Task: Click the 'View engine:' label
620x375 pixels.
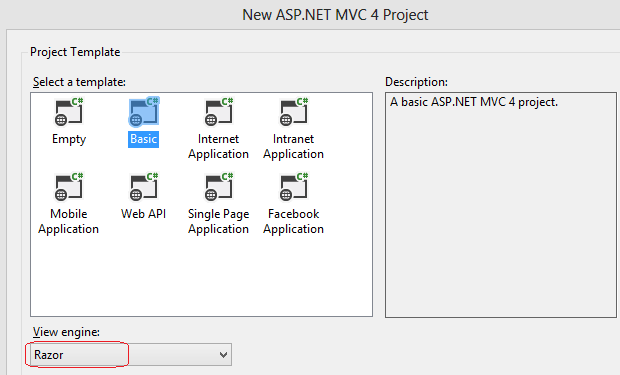Action: click(66, 332)
